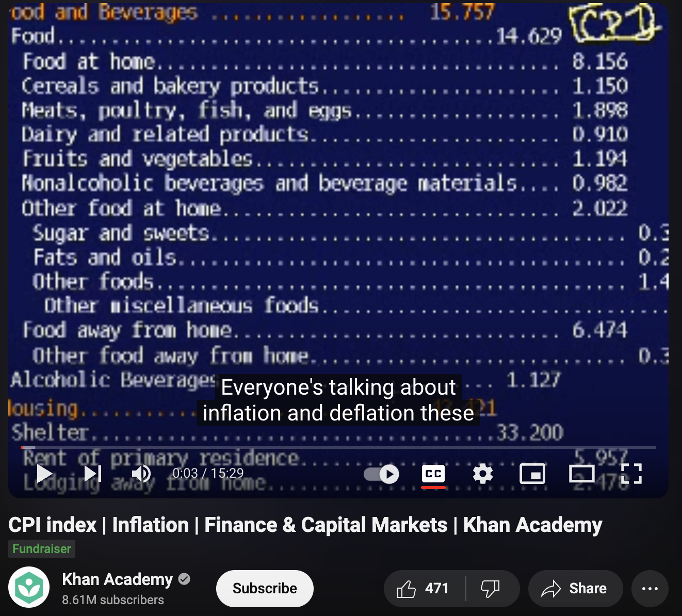The image size is (682, 616).
Task: Click the verified channel checkmark
Action: [x=184, y=578]
